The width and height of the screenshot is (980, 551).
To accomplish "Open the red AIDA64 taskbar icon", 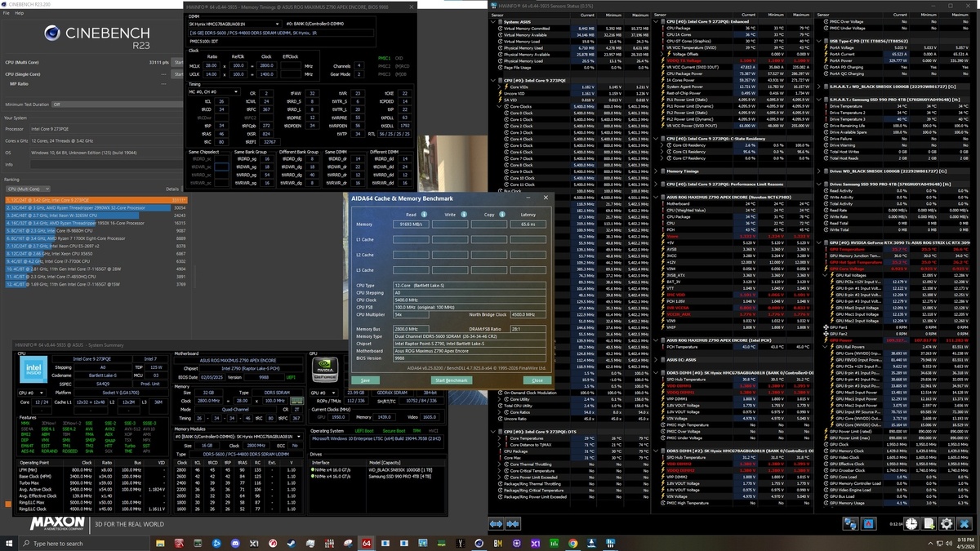I will pos(367,543).
